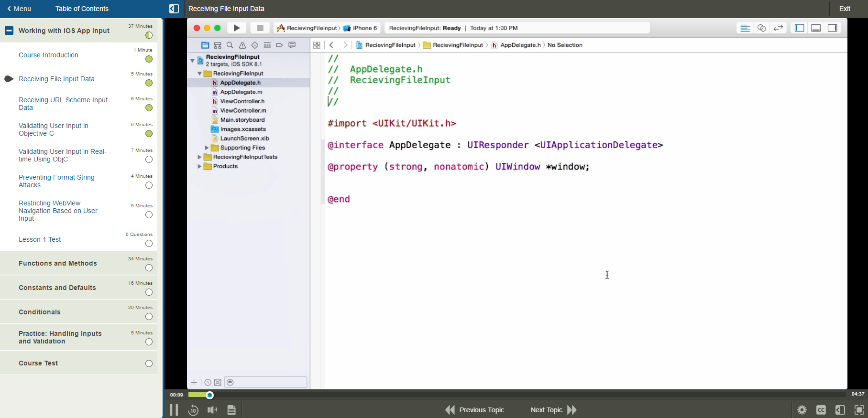The width and height of the screenshot is (868, 418).
Task: Open the Functions and Methods section
Action: (58, 263)
